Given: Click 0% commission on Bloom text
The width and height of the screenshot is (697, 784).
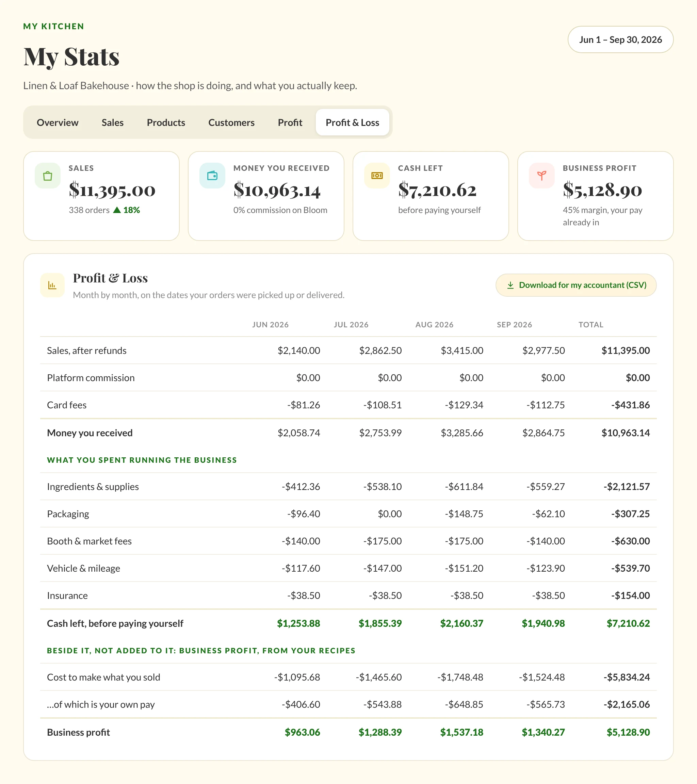Looking at the screenshot, I should (280, 210).
